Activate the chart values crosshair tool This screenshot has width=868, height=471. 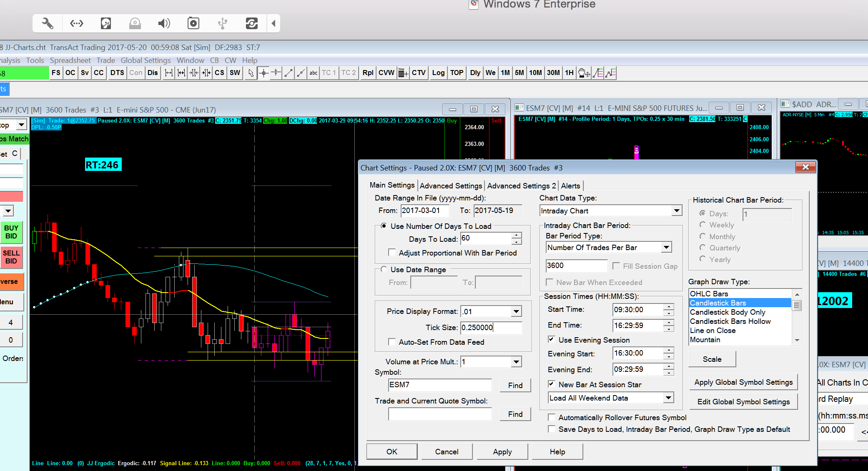[263, 73]
